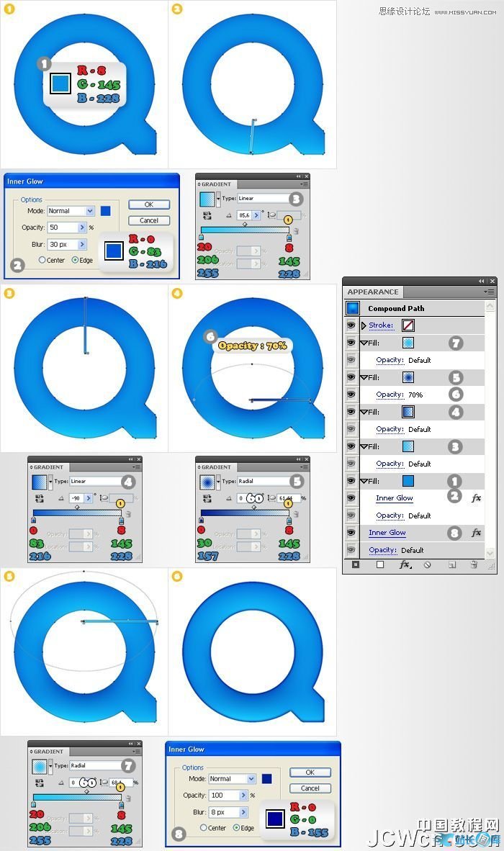Click Reverse Gradient icon in the 85,6 angle panel
The width and height of the screenshot is (504, 851).
pos(208,215)
